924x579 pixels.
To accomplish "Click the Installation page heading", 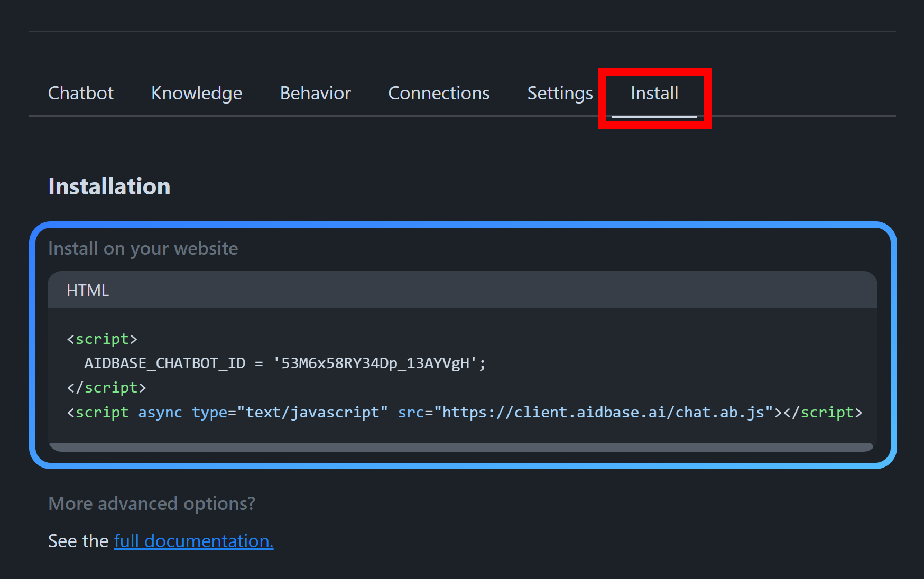I will (108, 186).
